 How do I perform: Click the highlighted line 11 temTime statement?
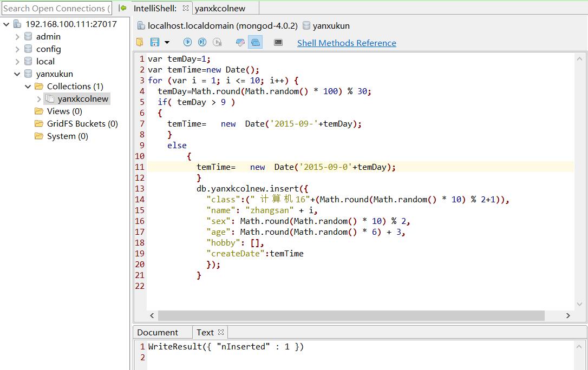(x=296, y=167)
